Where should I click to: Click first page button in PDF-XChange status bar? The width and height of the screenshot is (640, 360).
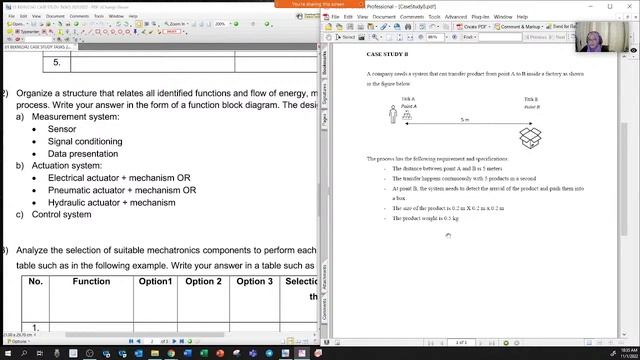(131, 341)
